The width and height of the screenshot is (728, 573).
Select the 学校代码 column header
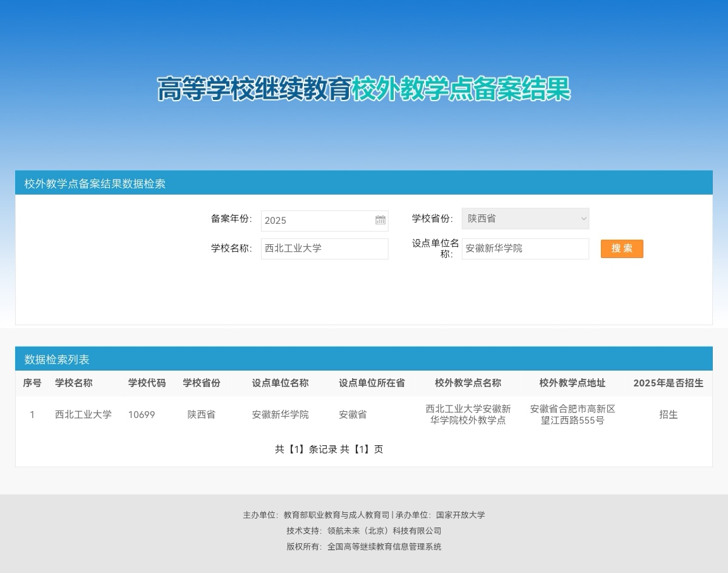(147, 383)
